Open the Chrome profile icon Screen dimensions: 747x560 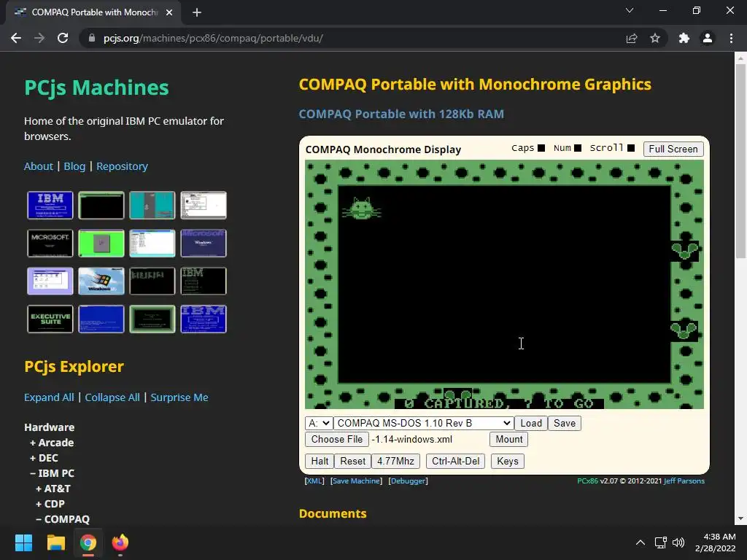pyautogui.click(x=708, y=38)
